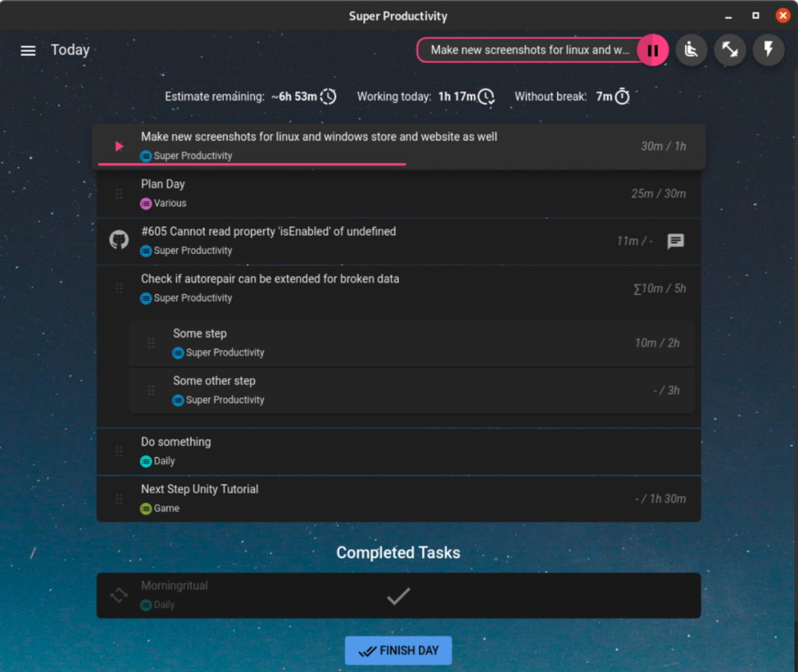The height and width of the screenshot is (672, 798).
Task: Click the repeat icon on Morningritual
Action: (x=119, y=594)
